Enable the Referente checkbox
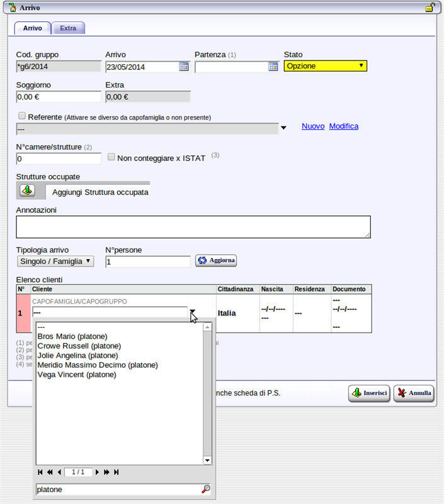This screenshot has width=444, height=504. [23, 117]
